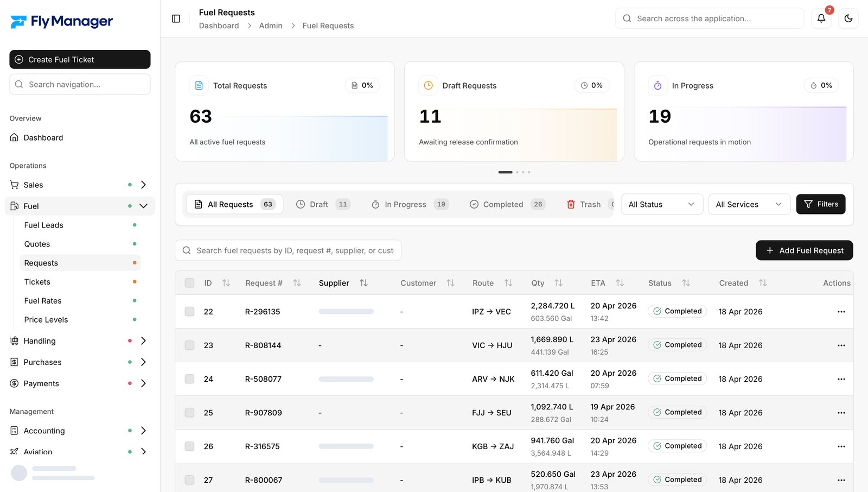The image size is (868, 492).
Task: Toggle the sidebar panel icon
Action: [x=176, y=18]
